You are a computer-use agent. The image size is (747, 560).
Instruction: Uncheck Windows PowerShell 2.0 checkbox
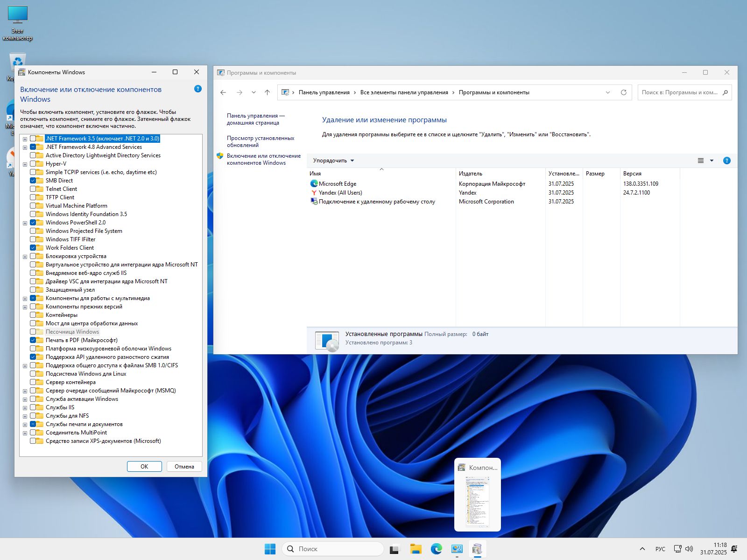[x=33, y=223]
